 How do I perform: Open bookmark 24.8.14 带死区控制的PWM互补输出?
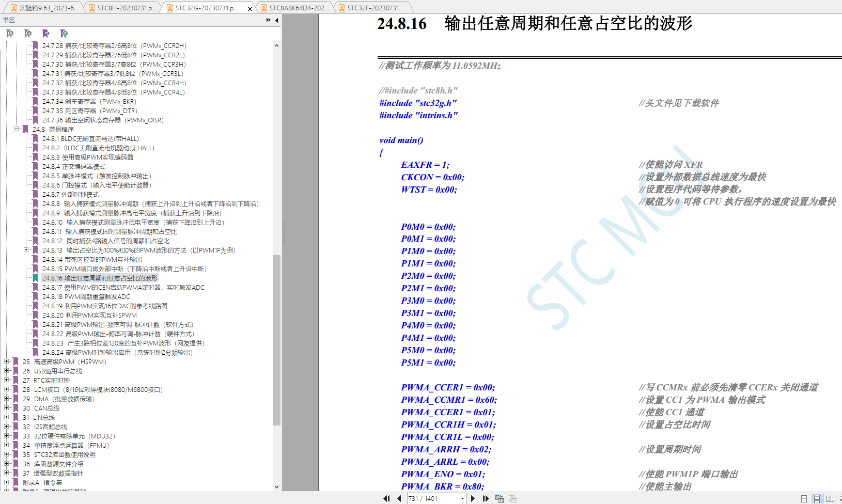click(92, 259)
